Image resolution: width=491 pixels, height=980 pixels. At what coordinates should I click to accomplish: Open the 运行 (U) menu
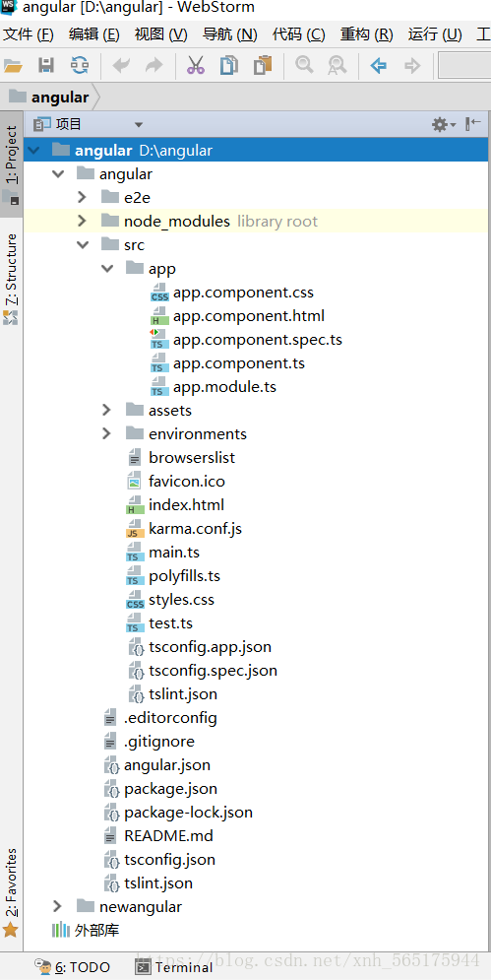click(435, 34)
